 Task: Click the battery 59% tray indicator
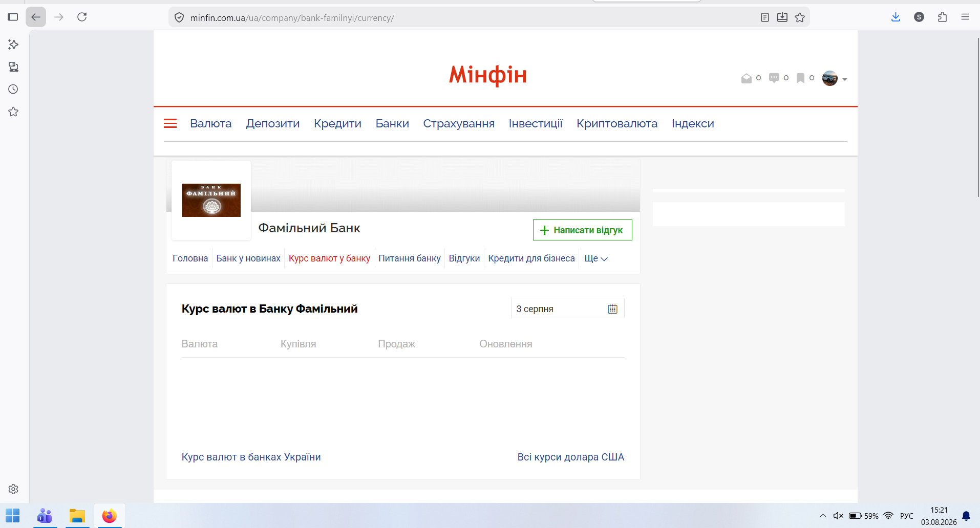tap(863, 516)
